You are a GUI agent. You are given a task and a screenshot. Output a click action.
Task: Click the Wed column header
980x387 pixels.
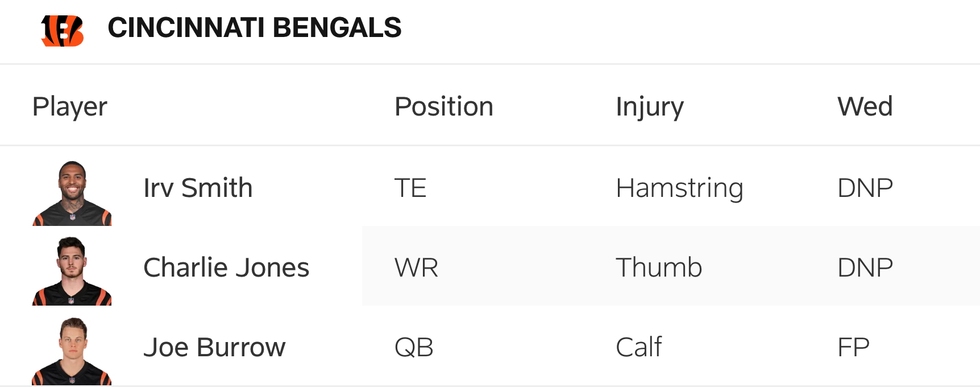(x=865, y=106)
